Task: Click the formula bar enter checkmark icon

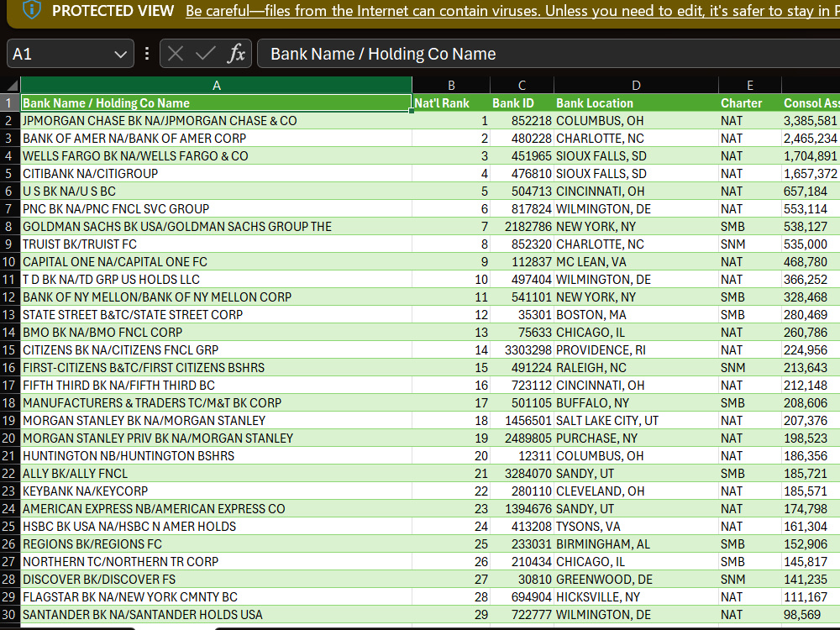Action: 205,54
